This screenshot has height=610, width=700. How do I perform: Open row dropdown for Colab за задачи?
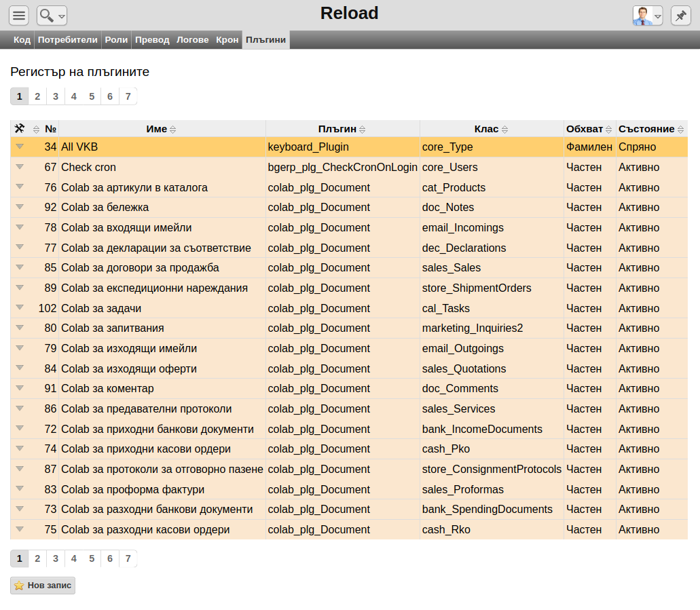[x=20, y=308]
